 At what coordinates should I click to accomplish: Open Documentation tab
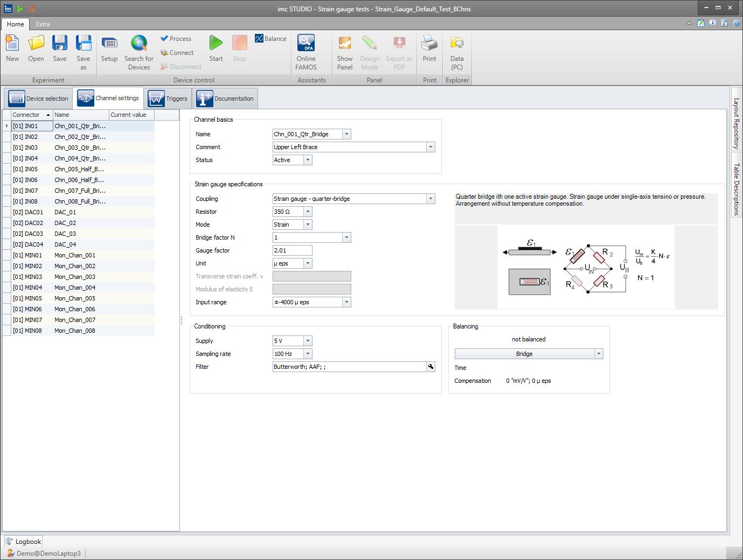225,99
